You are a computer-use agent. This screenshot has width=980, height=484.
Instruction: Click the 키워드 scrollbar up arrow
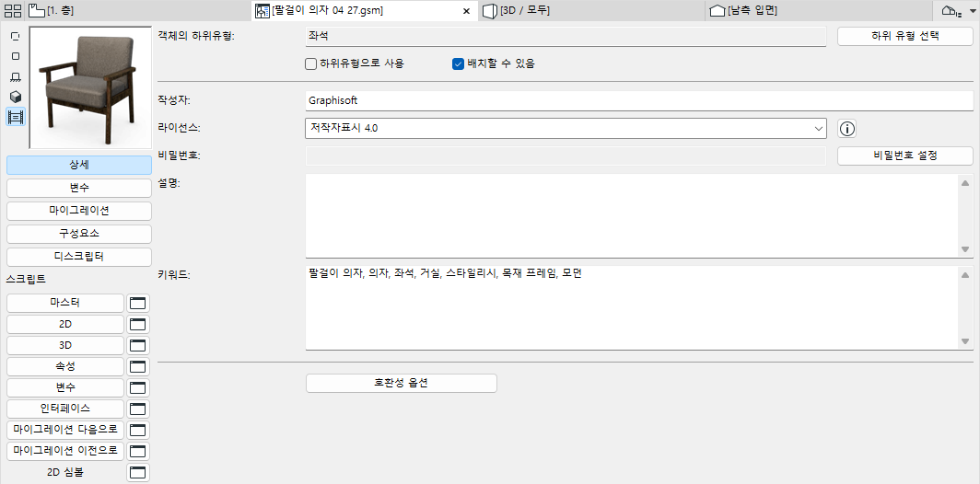965,274
